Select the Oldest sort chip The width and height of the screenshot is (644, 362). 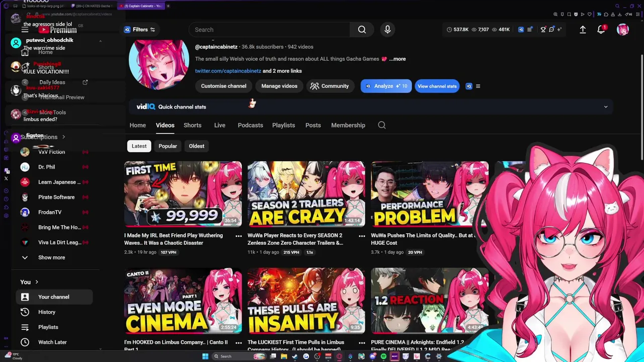[x=197, y=146]
